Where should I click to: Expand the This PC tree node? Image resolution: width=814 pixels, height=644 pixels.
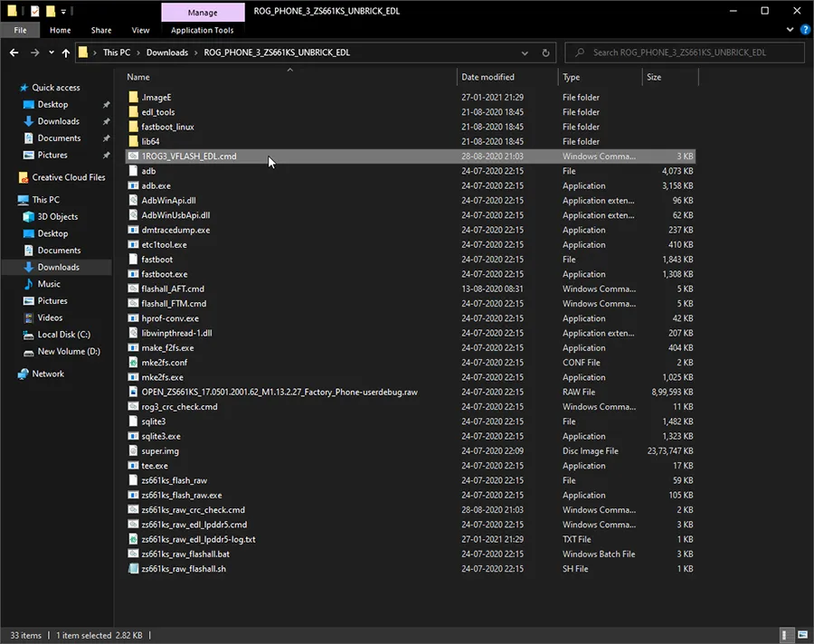(9, 200)
